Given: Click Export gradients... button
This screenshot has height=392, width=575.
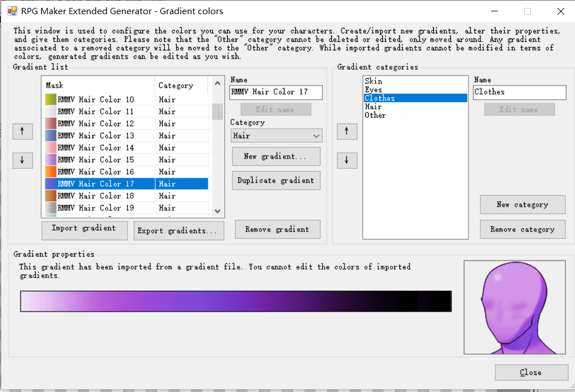Looking at the screenshot, I should point(178,231).
